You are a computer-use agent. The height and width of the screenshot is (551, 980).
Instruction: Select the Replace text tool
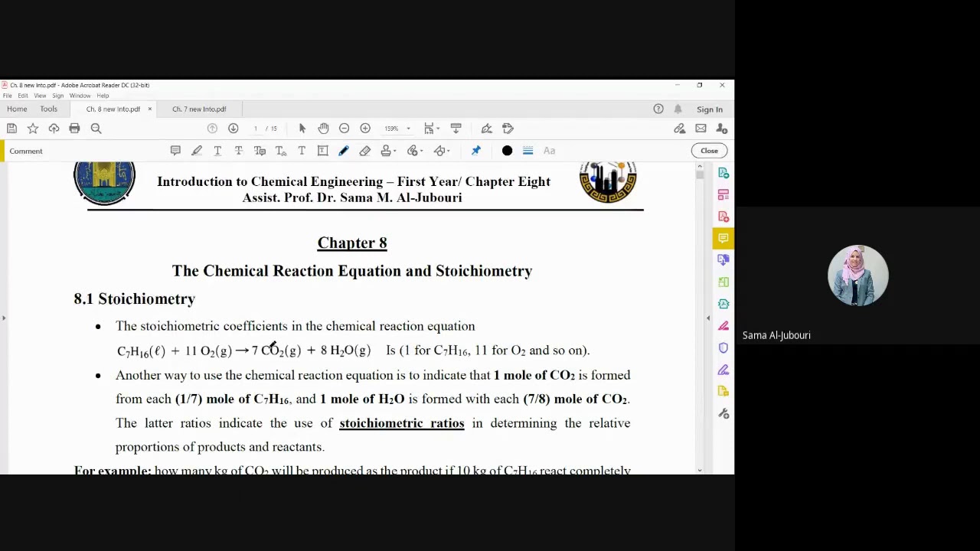(260, 151)
